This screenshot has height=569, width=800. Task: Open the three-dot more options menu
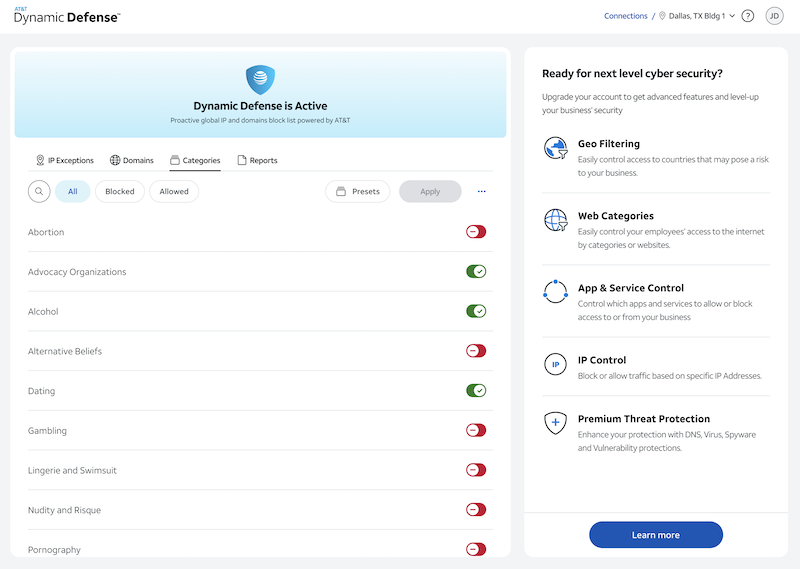pos(481,191)
